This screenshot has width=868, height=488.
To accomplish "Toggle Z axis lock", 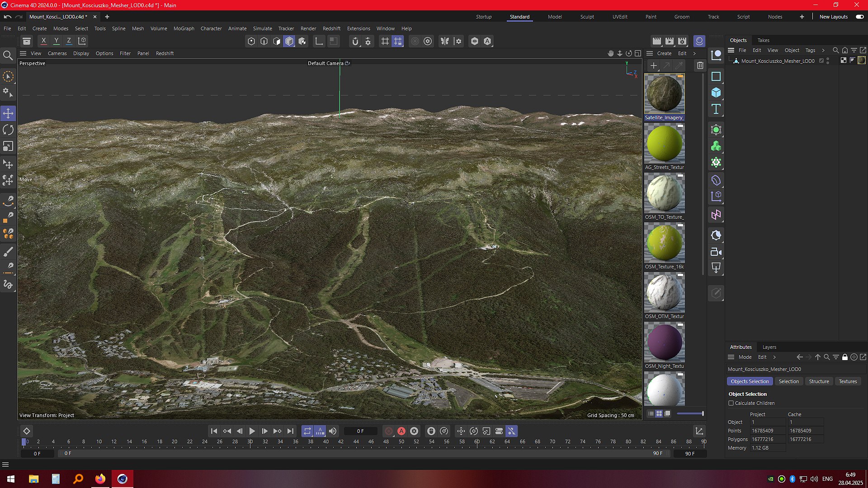I will click(69, 41).
